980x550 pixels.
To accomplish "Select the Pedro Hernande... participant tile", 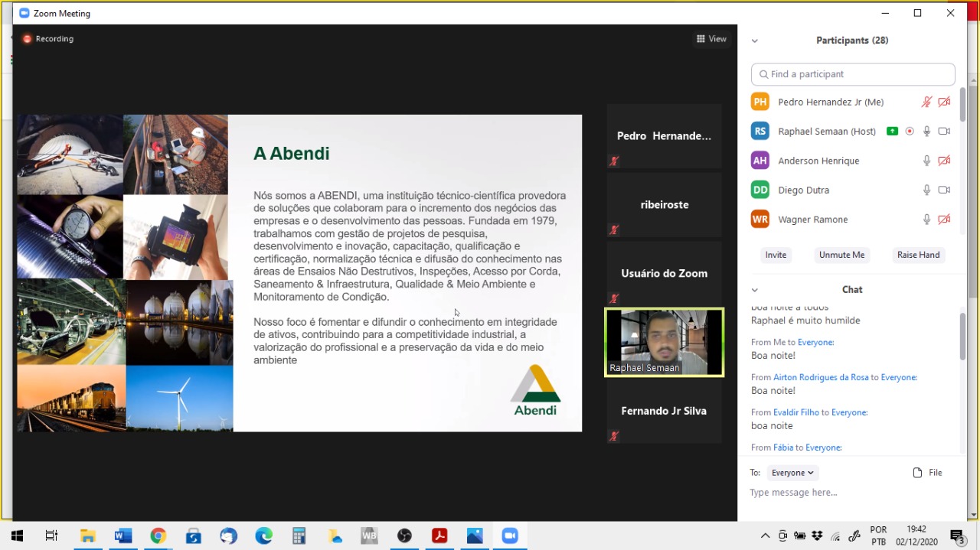I will 664,136.
